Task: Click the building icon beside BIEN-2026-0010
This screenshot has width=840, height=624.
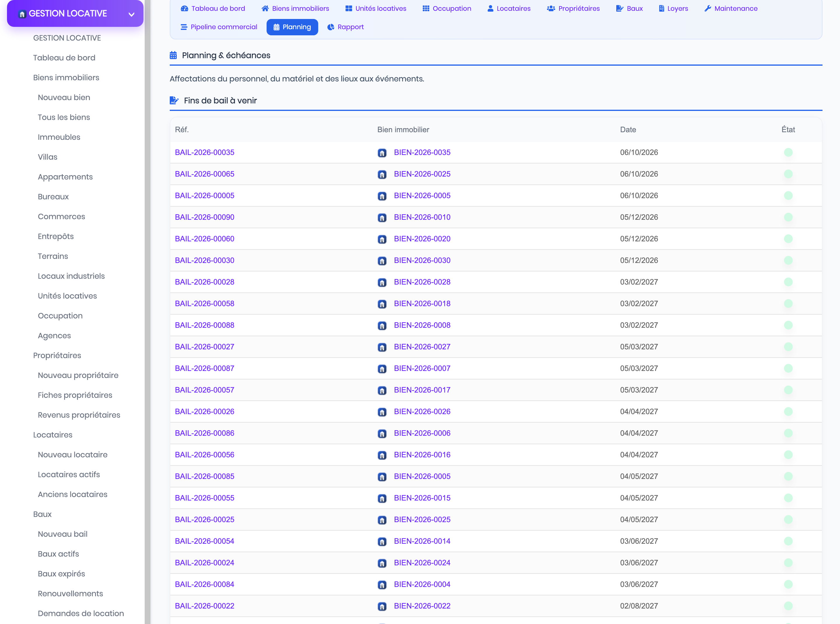Action: click(382, 218)
